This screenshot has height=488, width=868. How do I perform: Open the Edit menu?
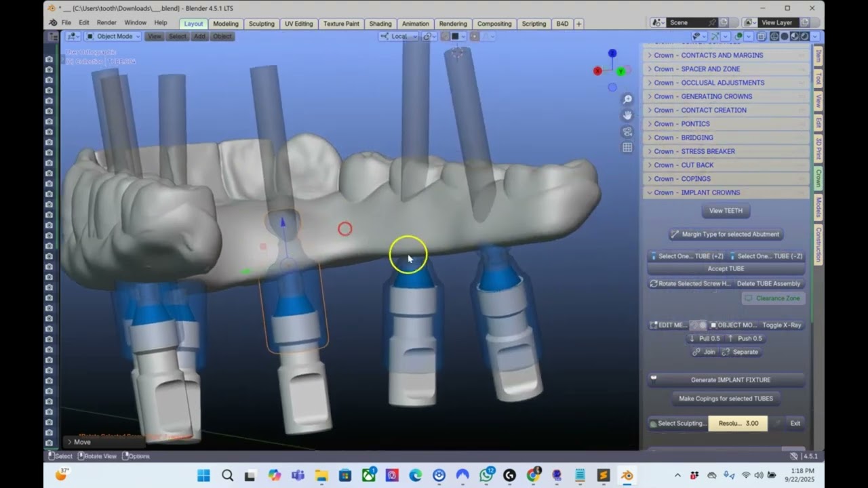click(x=83, y=23)
